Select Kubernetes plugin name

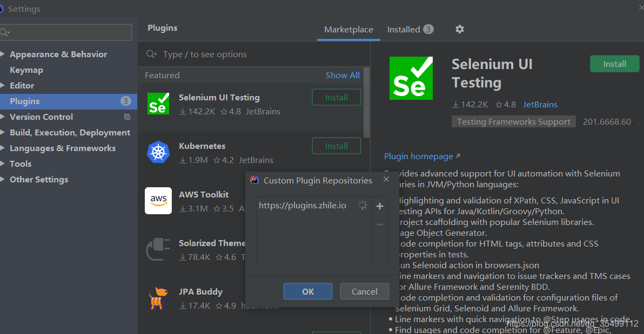(202, 146)
